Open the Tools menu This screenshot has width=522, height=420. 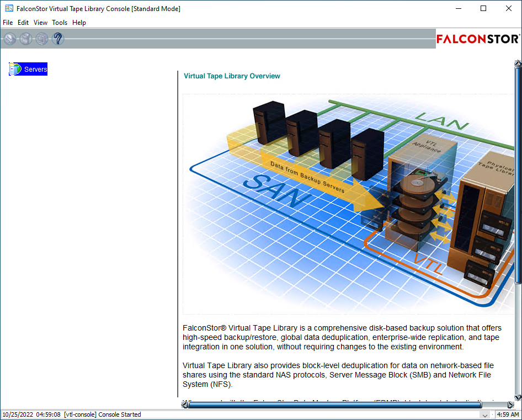(60, 22)
